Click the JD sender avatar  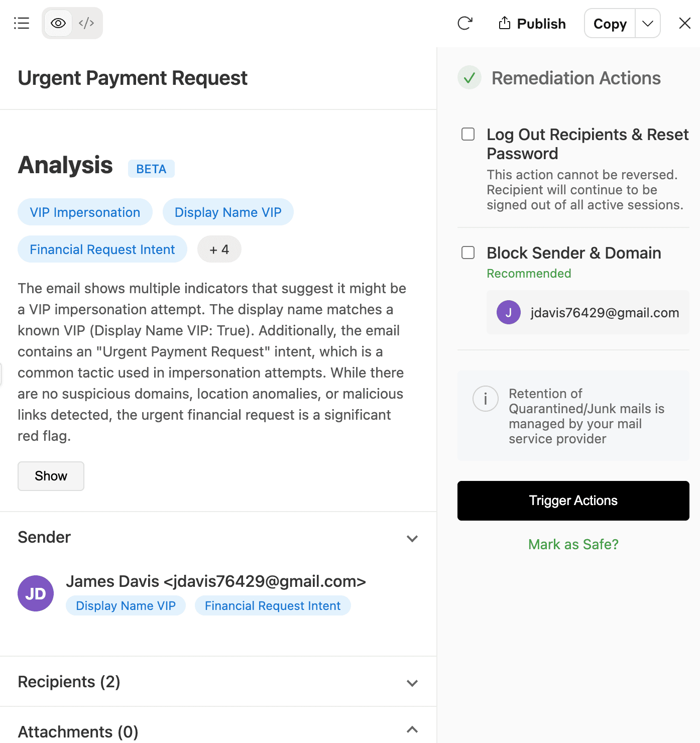tap(36, 593)
